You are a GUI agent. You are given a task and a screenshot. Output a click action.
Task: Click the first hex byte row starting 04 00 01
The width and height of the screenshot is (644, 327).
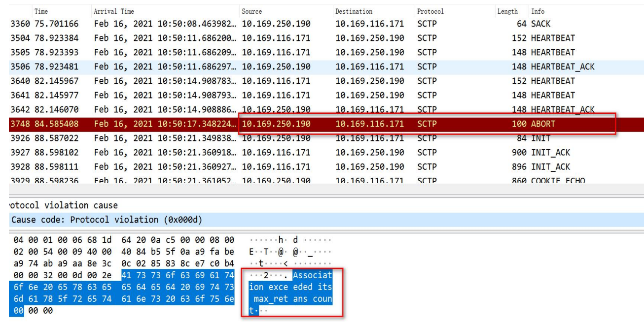click(x=118, y=240)
